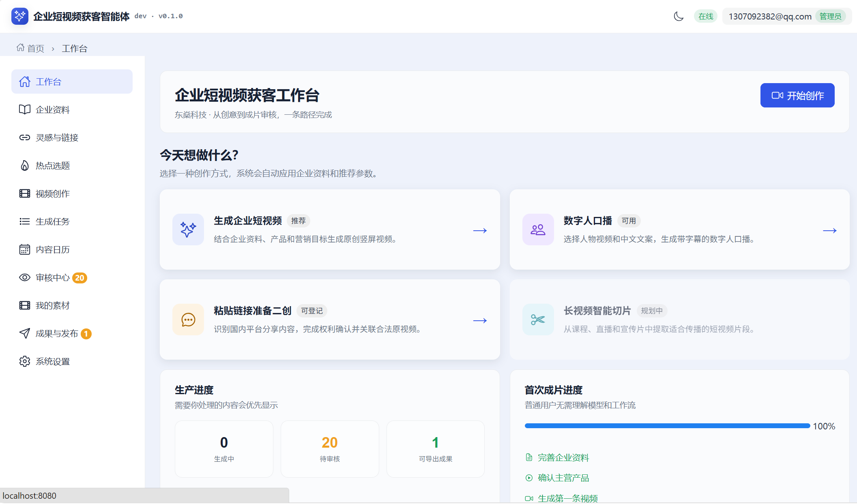Viewport: 857px width, 504px height.
Task: Click the chat bubble icon of 粘贴链接准备二创
Action: 188,320
